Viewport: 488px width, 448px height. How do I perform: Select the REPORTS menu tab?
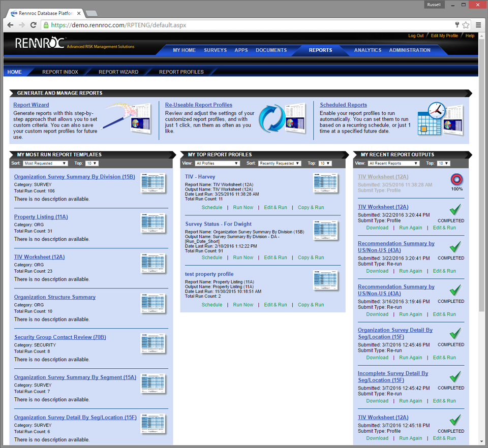[x=320, y=50]
